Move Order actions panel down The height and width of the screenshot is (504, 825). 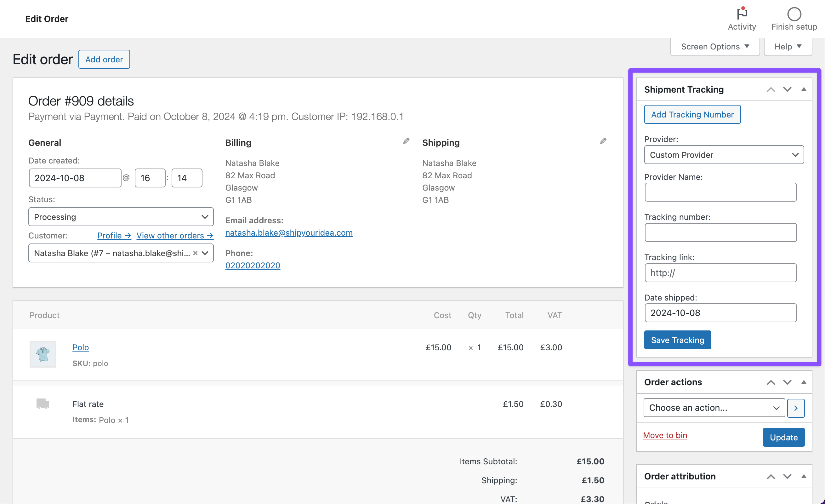click(787, 382)
